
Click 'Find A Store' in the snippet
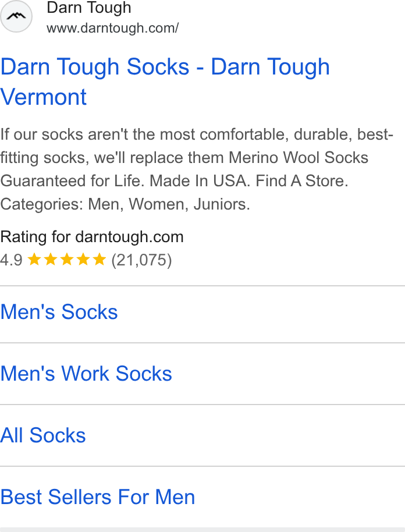pyautogui.click(x=301, y=181)
